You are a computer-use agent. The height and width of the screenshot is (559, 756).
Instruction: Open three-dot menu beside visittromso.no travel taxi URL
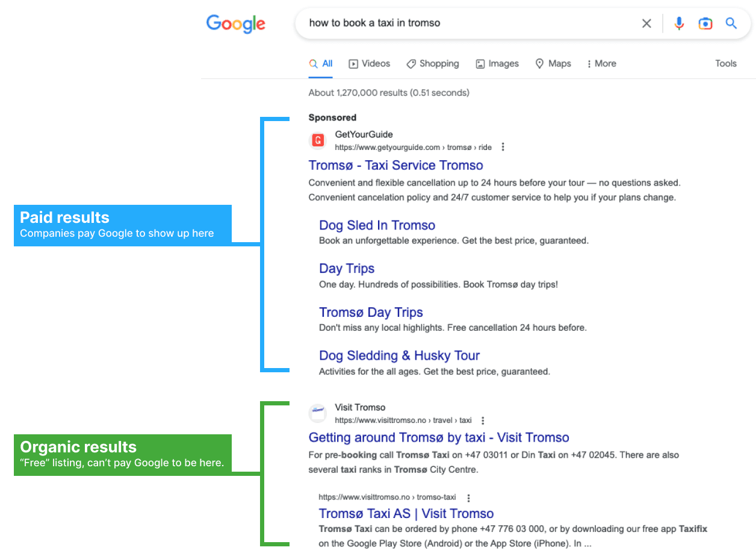point(483,420)
